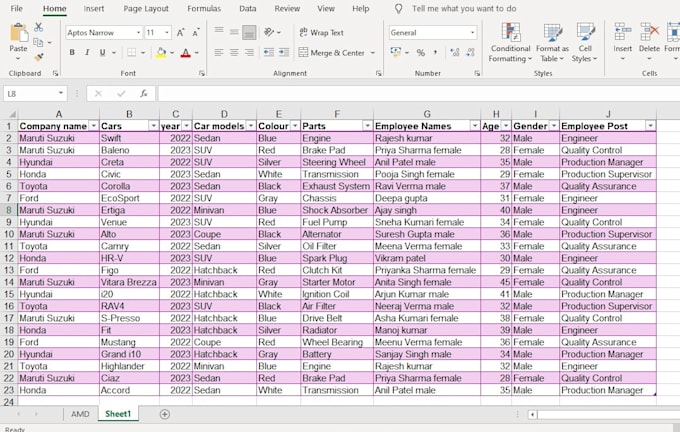Open the Colour column filter dropdown
The height and width of the screenshot is (432, 680).
pos(295,126)
